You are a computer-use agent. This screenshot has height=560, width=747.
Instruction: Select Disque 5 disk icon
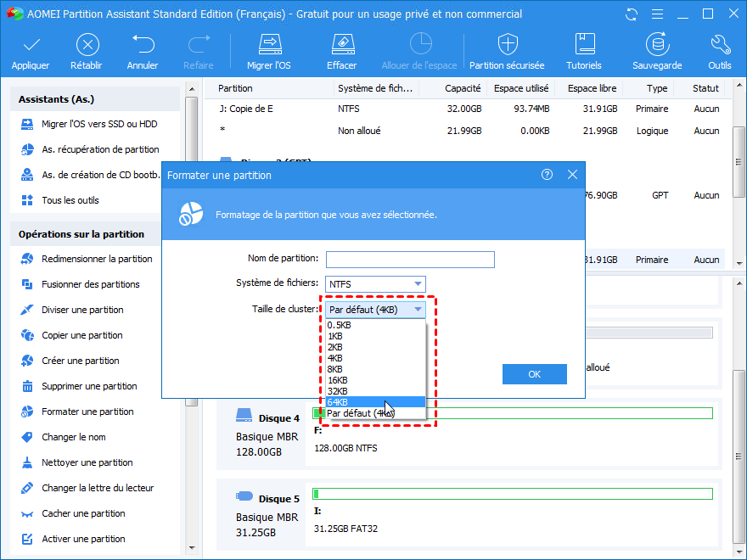coord(244,496)
